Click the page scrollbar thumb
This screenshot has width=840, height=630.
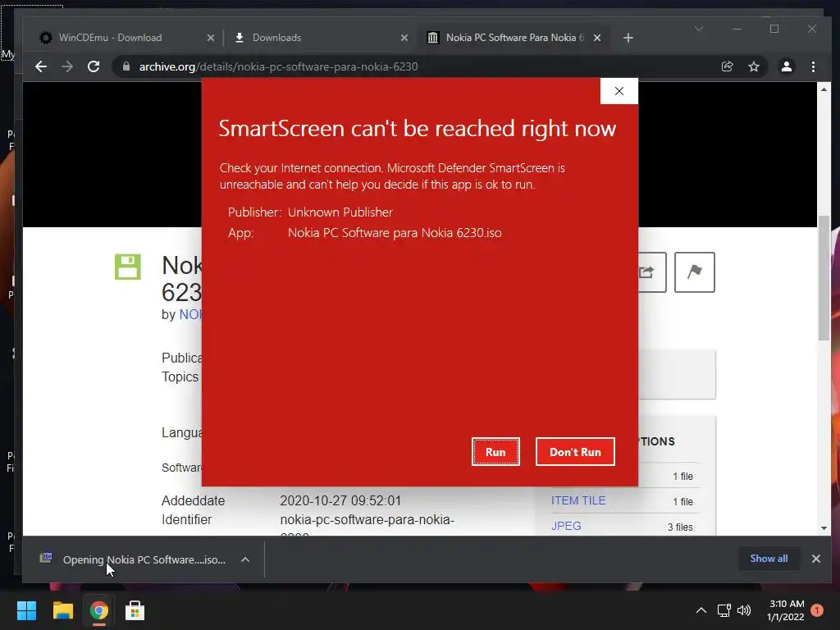pos(824,277)
